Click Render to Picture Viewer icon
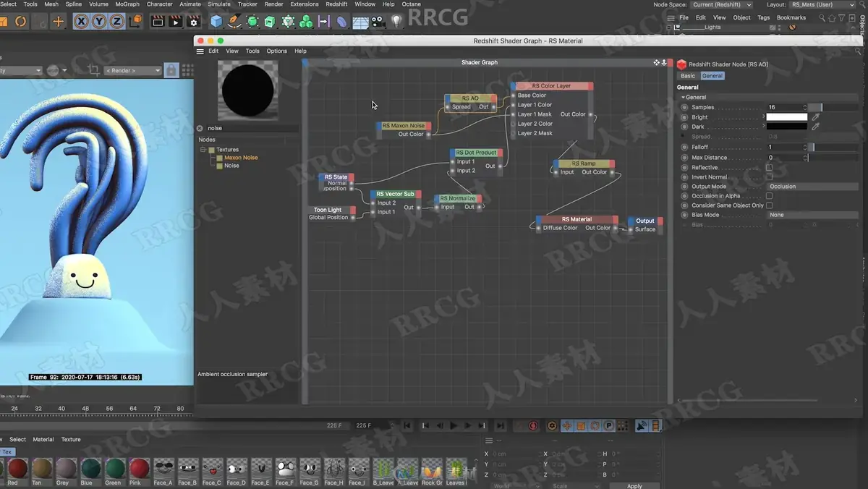Screen dimensions: 868x489 [x=175, y=22]
